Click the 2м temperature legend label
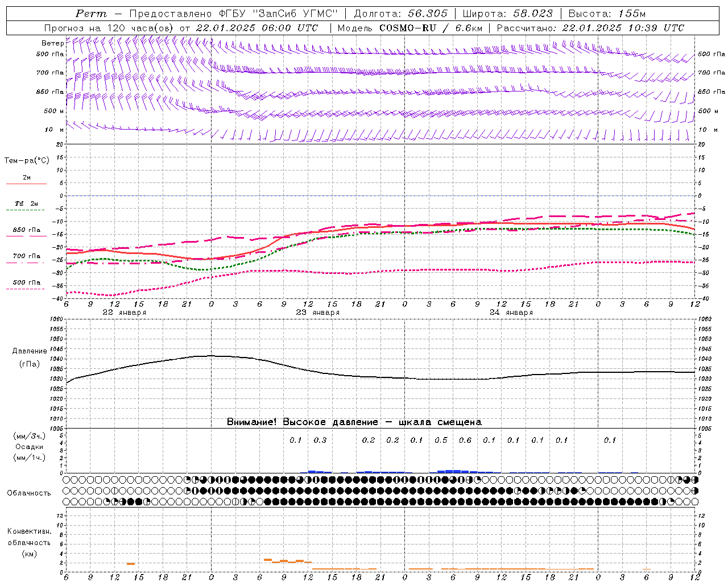Image resolution: width=728 pixels, height=582 pixels. point(27,178)
